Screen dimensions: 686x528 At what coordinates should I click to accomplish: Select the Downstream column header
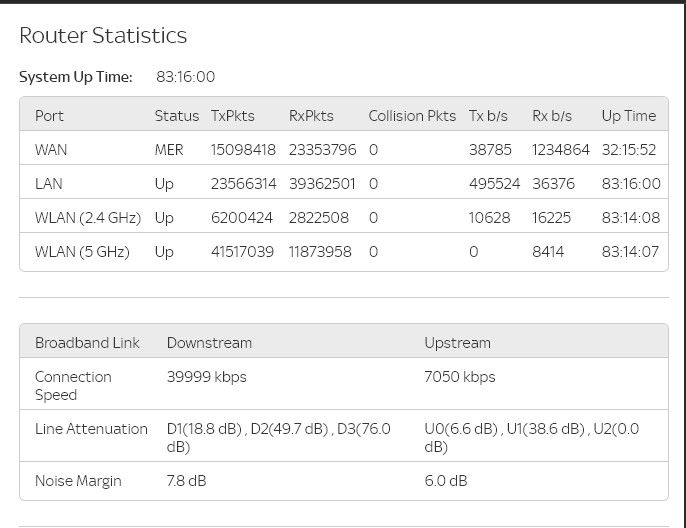(x=209, y=343)
